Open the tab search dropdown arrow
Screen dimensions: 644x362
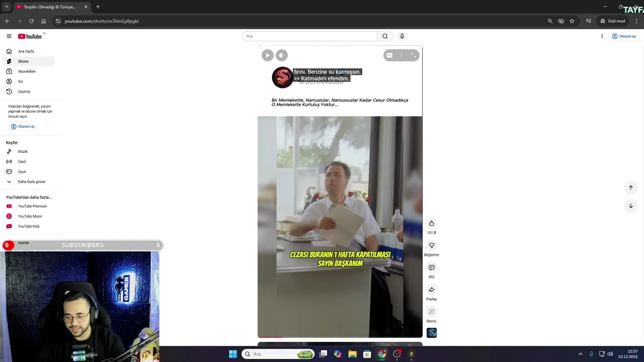click(7, 7)
